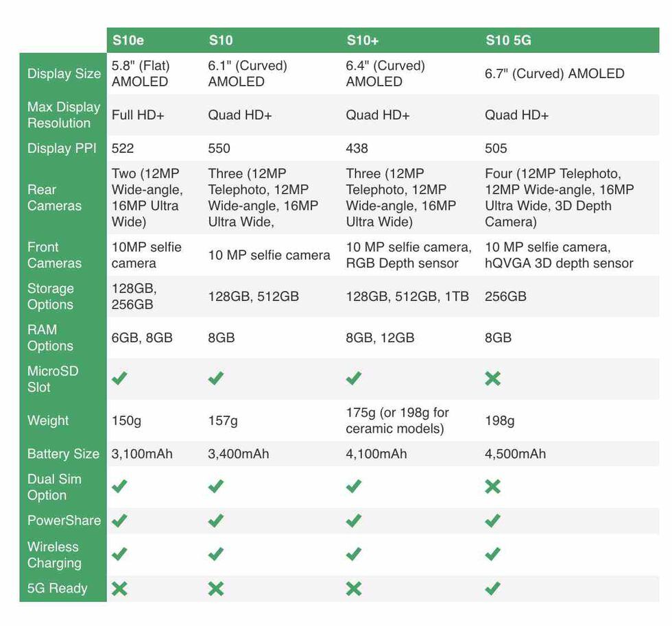Click the S10 5G MicroSD Slot cross
The width and height of the screenshot is (672, 626).
point(492,378)
